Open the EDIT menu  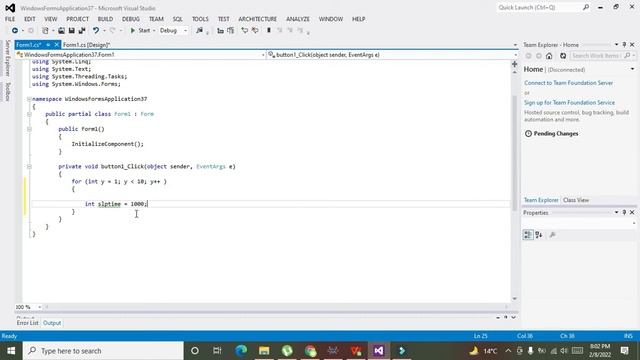[x=29, y=19]
